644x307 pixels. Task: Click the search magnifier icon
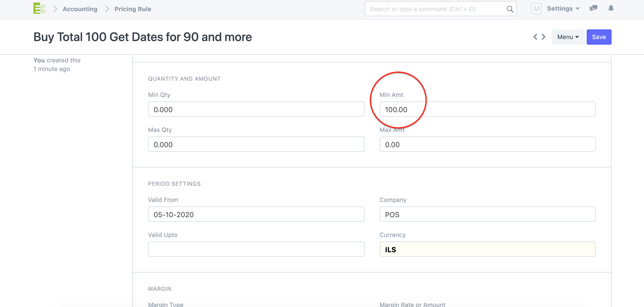[x=510, y=9]
